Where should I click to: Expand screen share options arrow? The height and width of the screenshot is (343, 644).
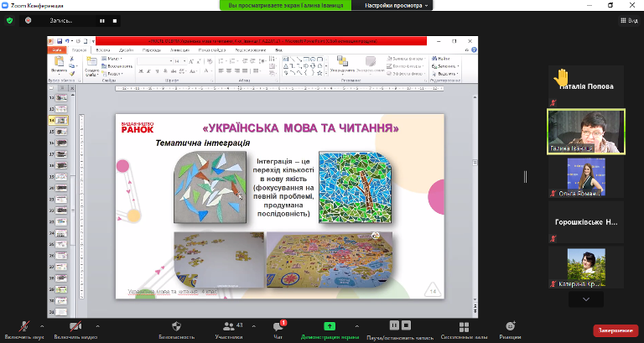click(356, 326)
